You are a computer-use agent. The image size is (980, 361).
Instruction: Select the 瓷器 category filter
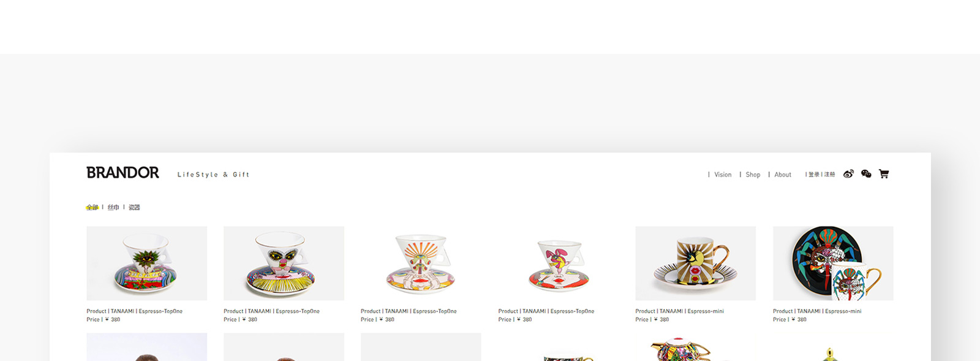tap(134, 207)
